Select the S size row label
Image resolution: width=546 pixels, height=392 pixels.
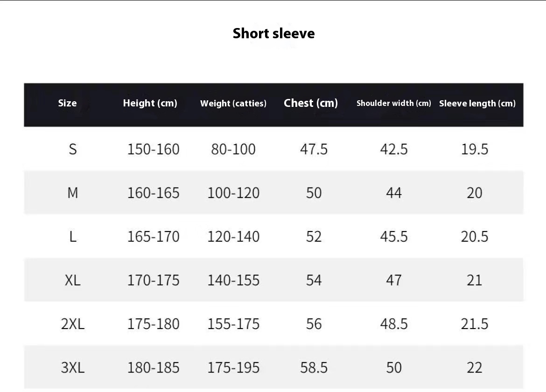pos(73,149)
